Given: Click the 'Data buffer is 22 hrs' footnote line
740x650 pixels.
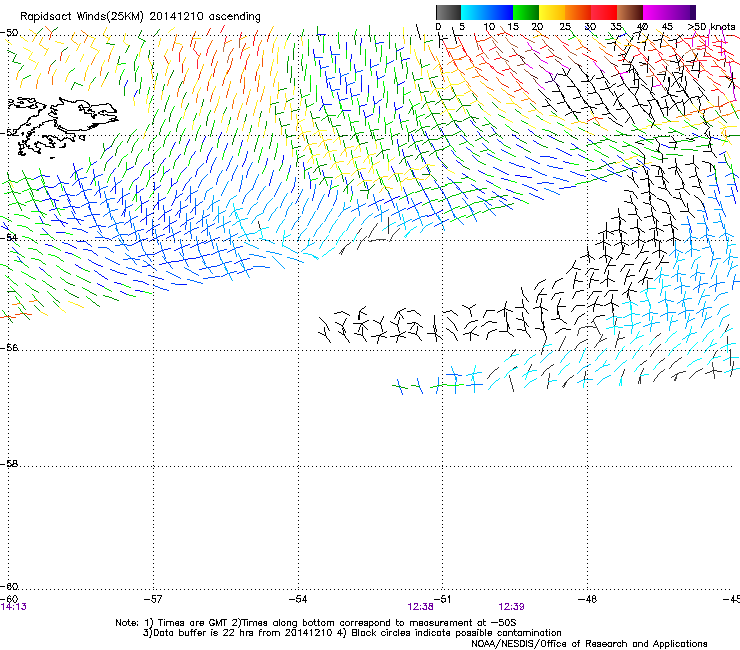Looking at the screenshot, I should coord(352,633).
